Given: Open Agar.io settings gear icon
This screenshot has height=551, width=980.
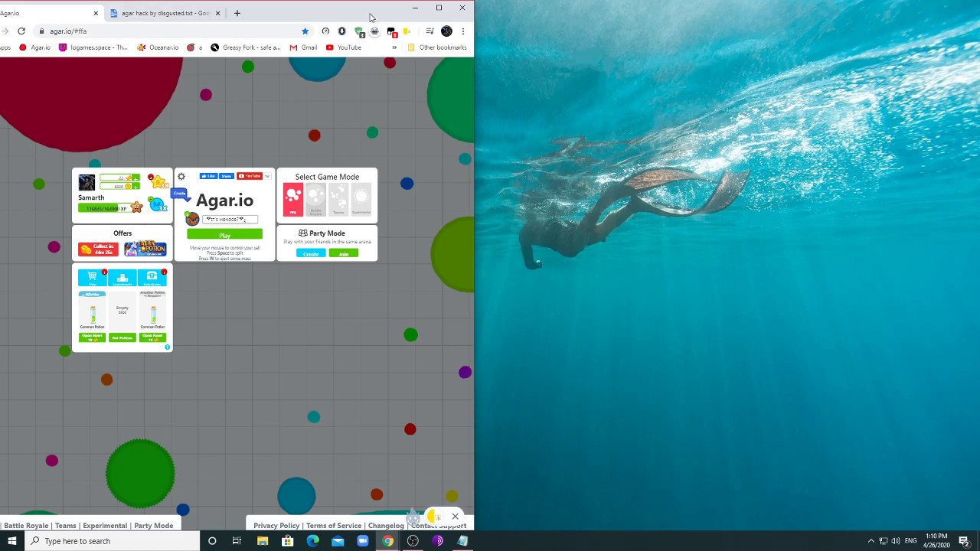Looking at the screenshot, I should coord(181,177).
